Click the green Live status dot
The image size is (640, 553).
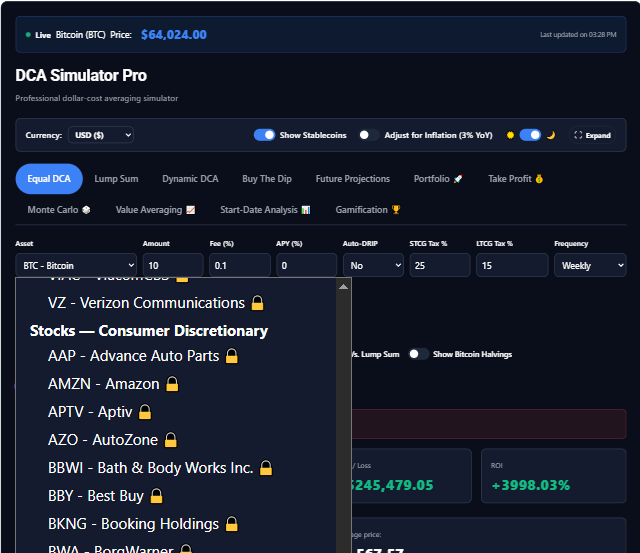pyautogui.click(x=28, y=35)
